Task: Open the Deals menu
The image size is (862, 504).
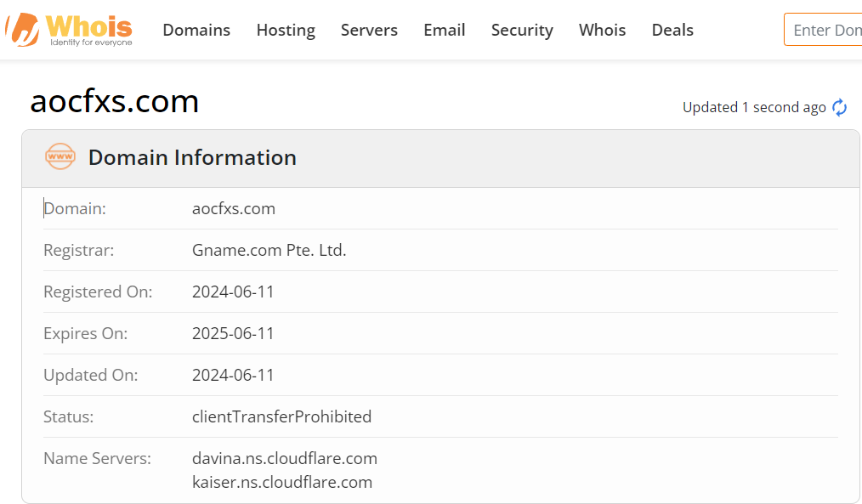Action: point(672,30)
